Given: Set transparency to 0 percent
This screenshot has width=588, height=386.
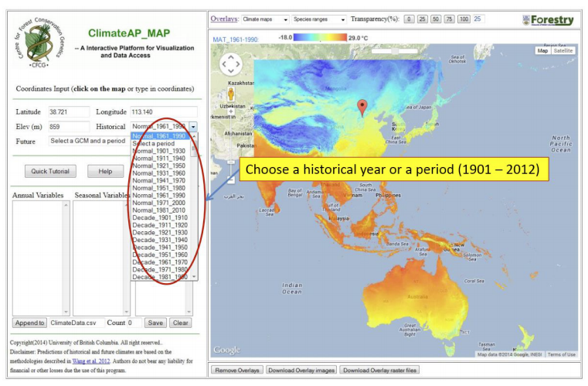Looking at the screenshot, I should pos(409,19).
